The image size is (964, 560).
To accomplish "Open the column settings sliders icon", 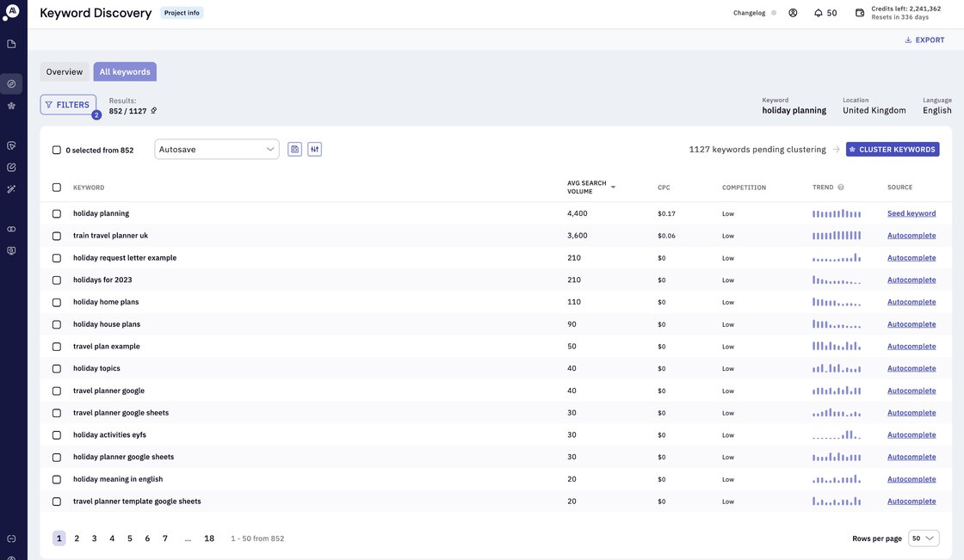I will 315,150.
